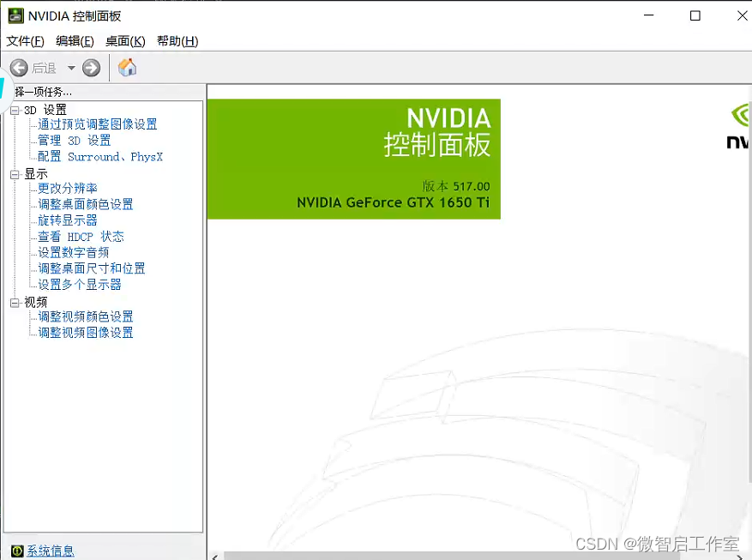Select 通过预览调整图像设置
This screenshot has width=752, height=560.
pos(98,124)
